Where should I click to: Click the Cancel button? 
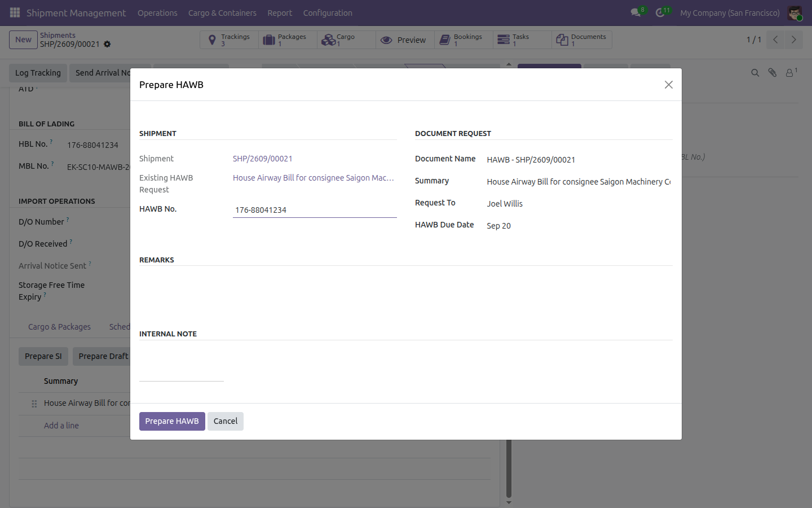click(x=226, y=421)
